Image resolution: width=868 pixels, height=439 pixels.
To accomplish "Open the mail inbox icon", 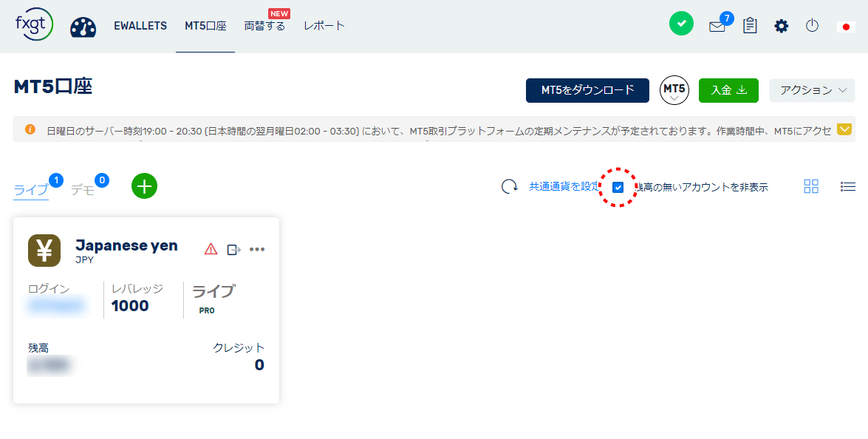I will tap(717, 27).
